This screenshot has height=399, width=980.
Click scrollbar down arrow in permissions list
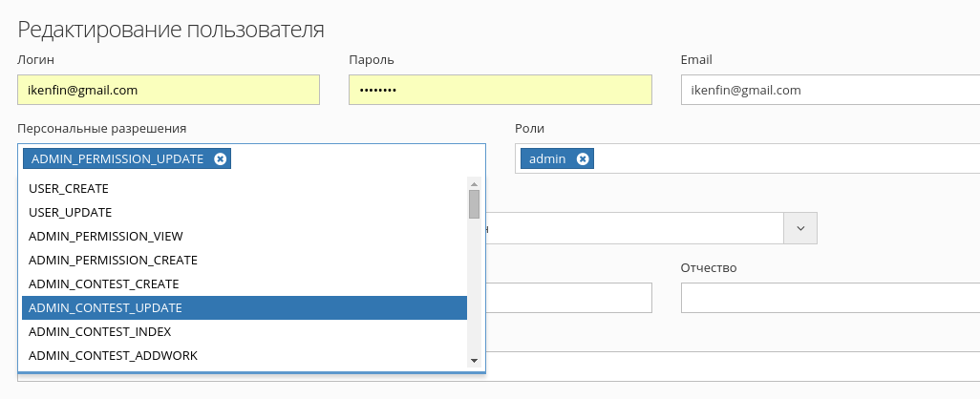(474, 361)
